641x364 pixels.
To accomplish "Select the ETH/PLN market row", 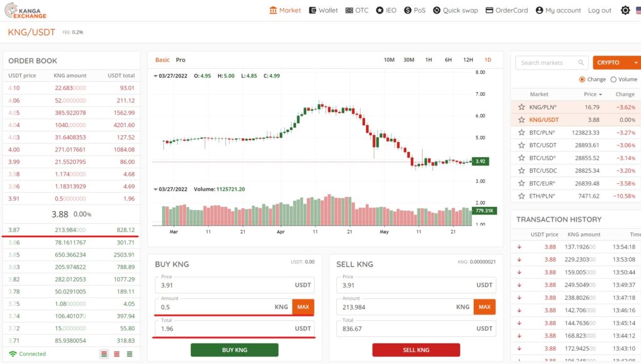I will click(576, 196).
